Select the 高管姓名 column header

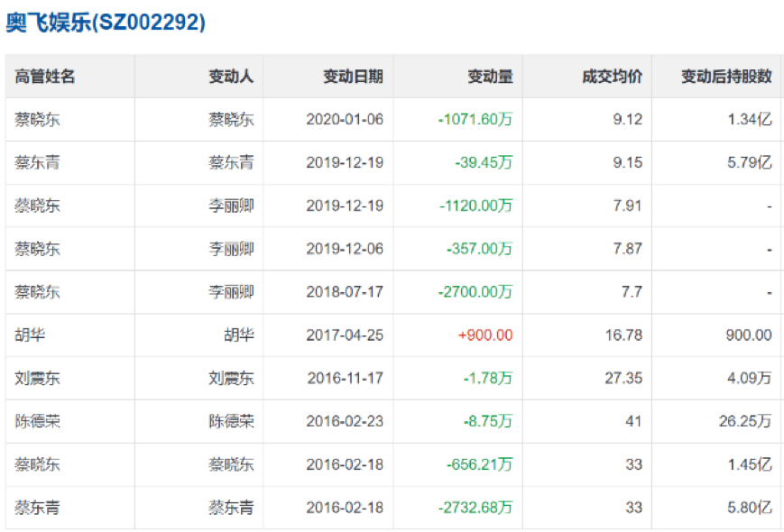(x=45, y=77)
